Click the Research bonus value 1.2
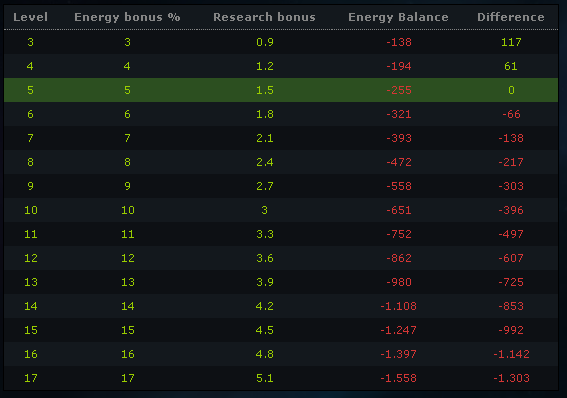This screenshot has width=567, height=398. point(265,66)
